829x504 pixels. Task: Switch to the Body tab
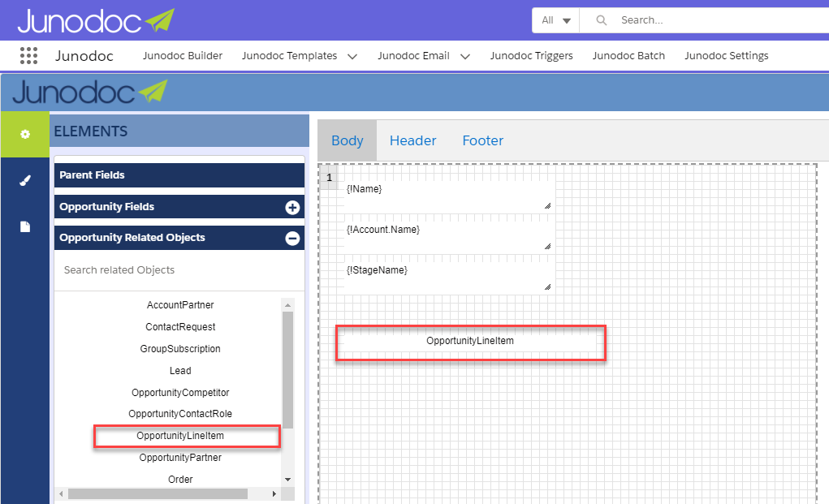click(x=348, y=140)
